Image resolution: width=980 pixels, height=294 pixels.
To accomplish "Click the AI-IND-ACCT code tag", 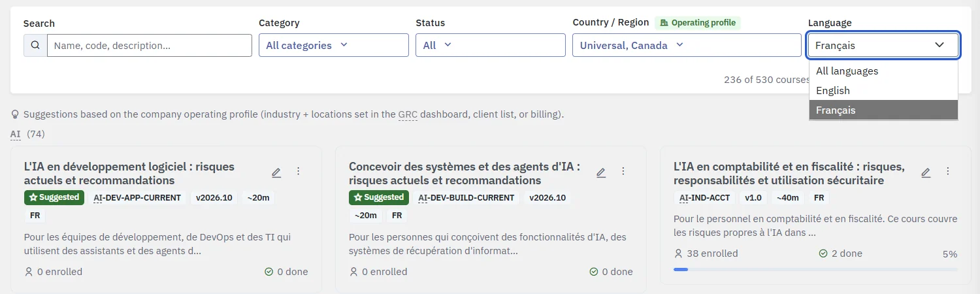I will pyautogui.click(x=704, y=198).
